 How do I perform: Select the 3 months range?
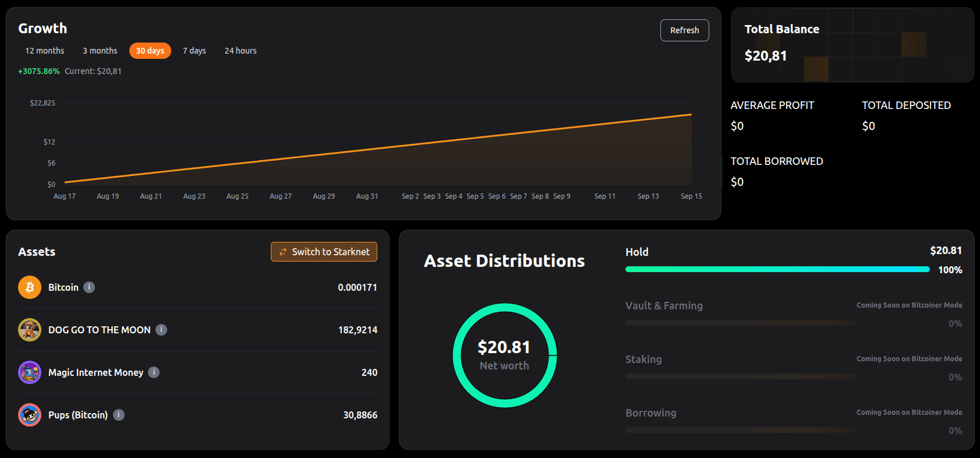click(100, 51)
